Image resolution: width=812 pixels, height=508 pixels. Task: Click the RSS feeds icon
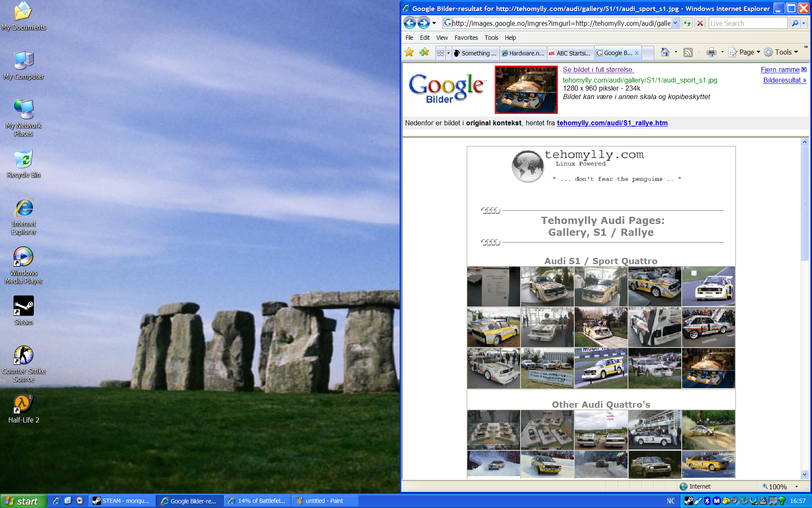(688, 52)
